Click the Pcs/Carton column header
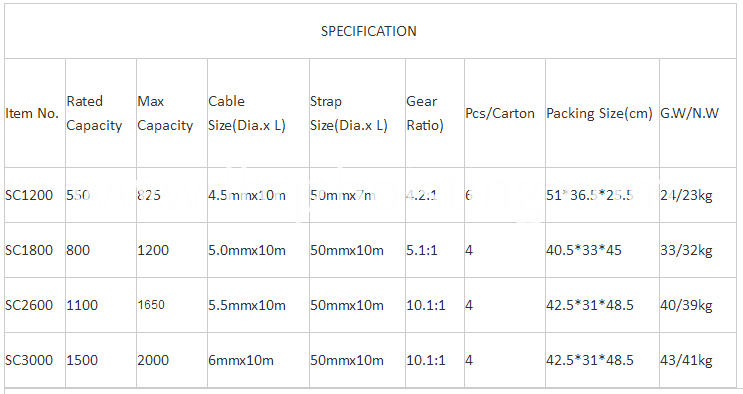Image resolution: width=743 pixels, height=394 pixels. (500, 113)
